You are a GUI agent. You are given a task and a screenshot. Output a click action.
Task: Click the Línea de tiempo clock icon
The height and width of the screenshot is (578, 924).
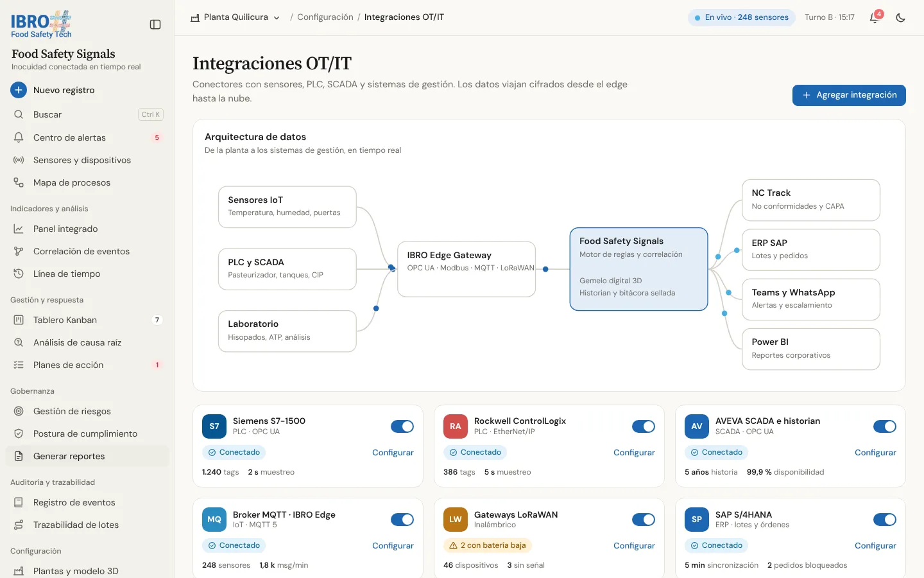pos(19,274)
